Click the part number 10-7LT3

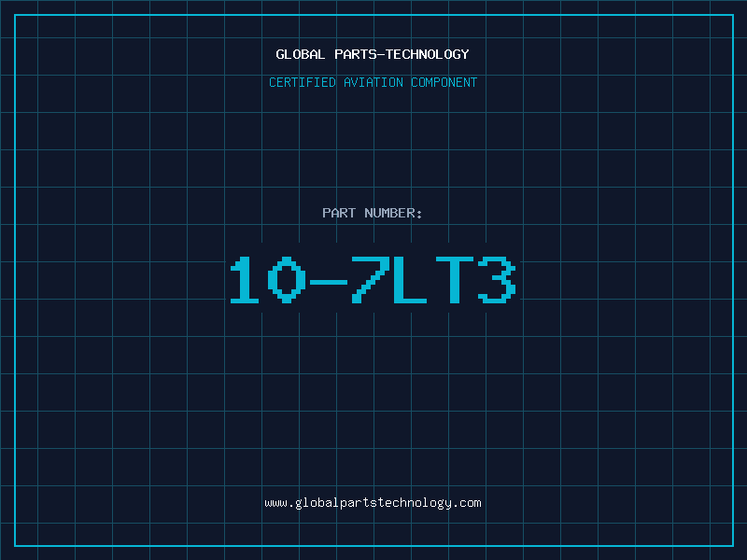[x=373, y=279]
